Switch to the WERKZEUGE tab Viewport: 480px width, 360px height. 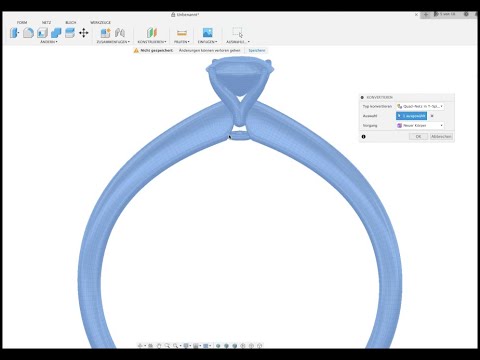(100, 22)
